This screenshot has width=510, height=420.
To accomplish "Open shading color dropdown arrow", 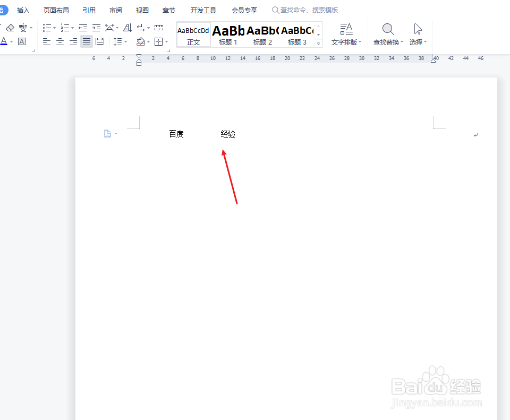I will click(148, 41).
